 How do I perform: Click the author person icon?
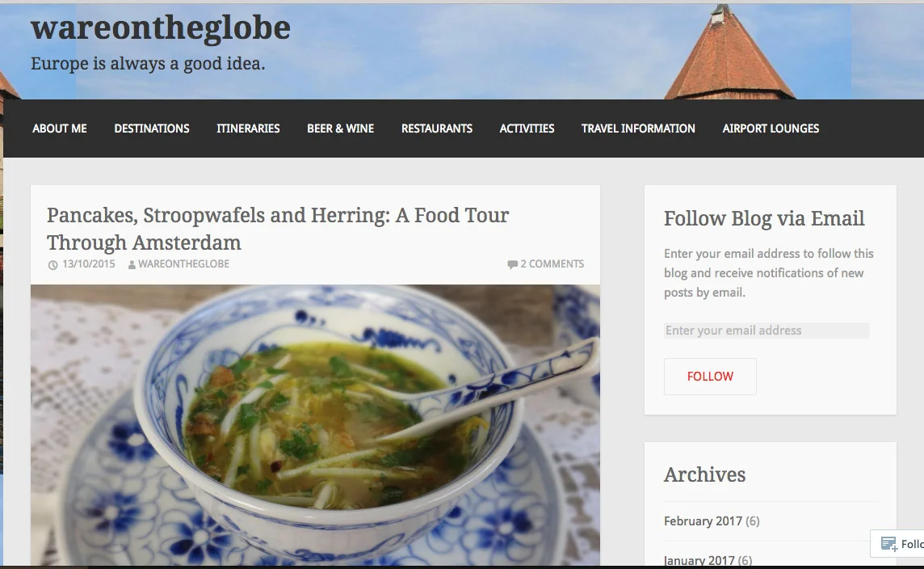[x=132, y=265]
